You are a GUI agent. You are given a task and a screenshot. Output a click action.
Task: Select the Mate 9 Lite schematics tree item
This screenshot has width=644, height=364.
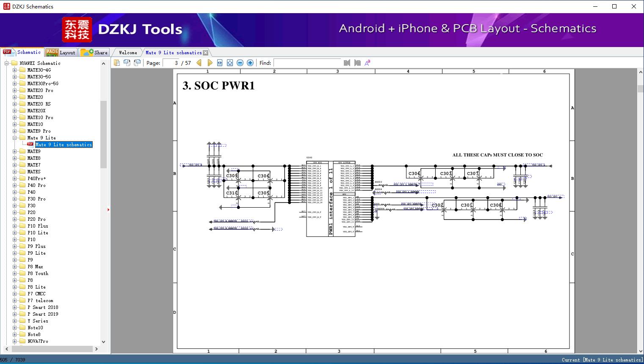point(64,144)
